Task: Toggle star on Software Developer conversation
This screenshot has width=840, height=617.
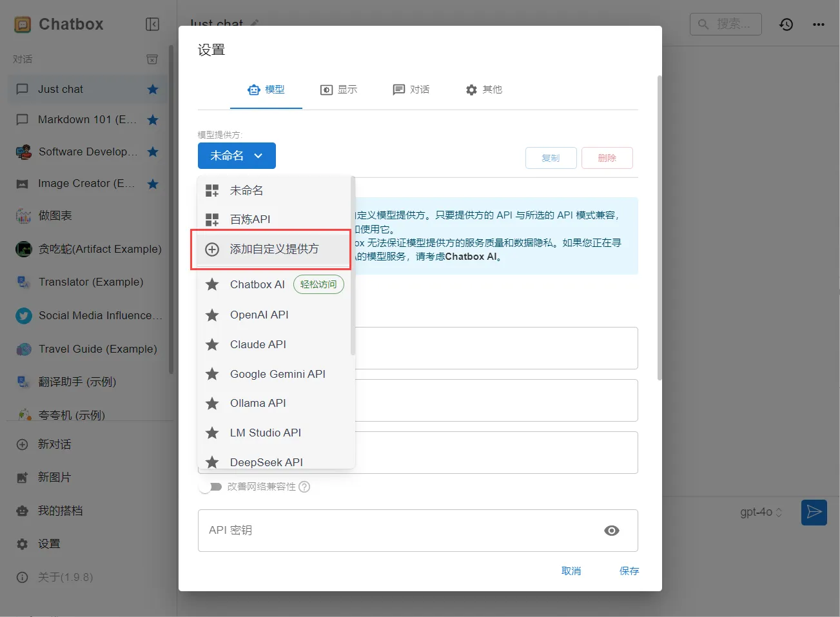Action: (x=153, y=152)
